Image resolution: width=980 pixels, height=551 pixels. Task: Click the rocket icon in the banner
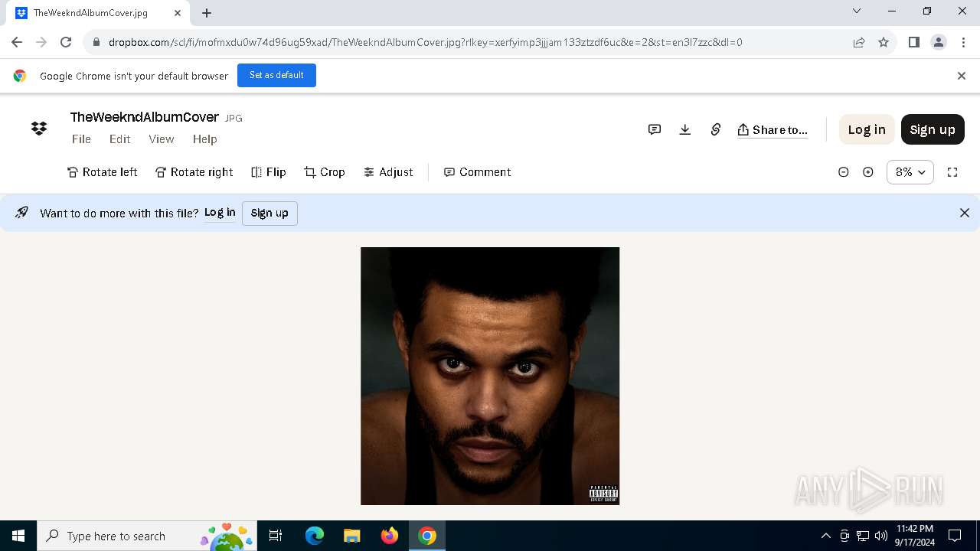21,213
